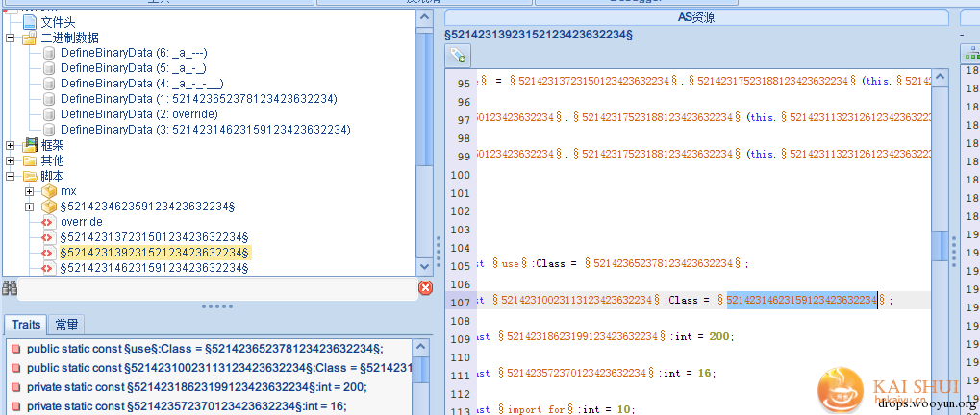Viewport: 980px width, 415px height.
Task: Click the 其他 folder icon
Action: coord(30,161)
